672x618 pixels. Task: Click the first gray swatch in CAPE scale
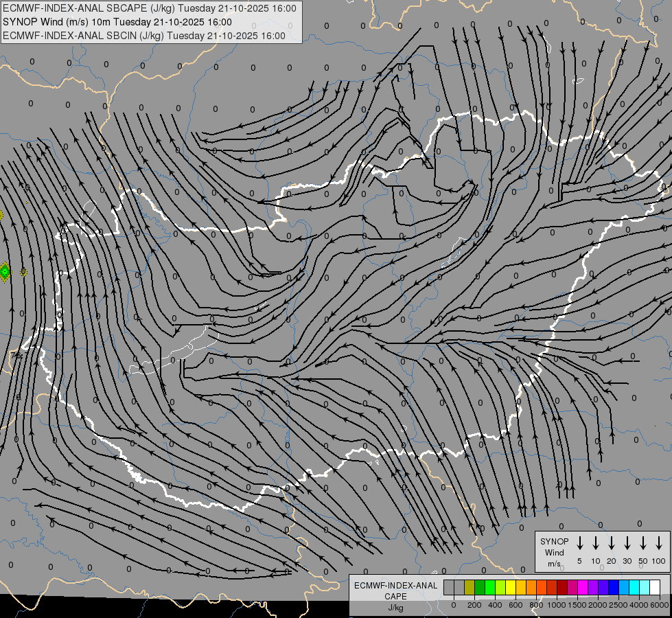click(x=449, y=587)
